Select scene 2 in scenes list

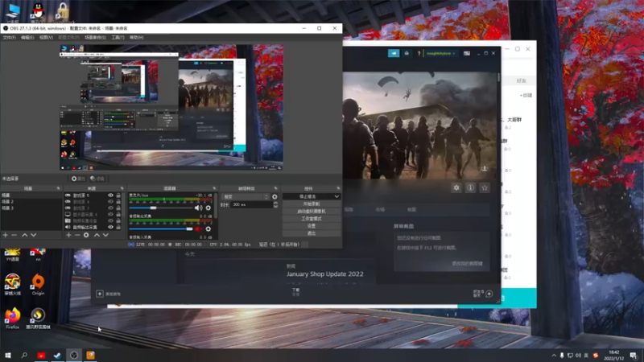click(31, 202)
